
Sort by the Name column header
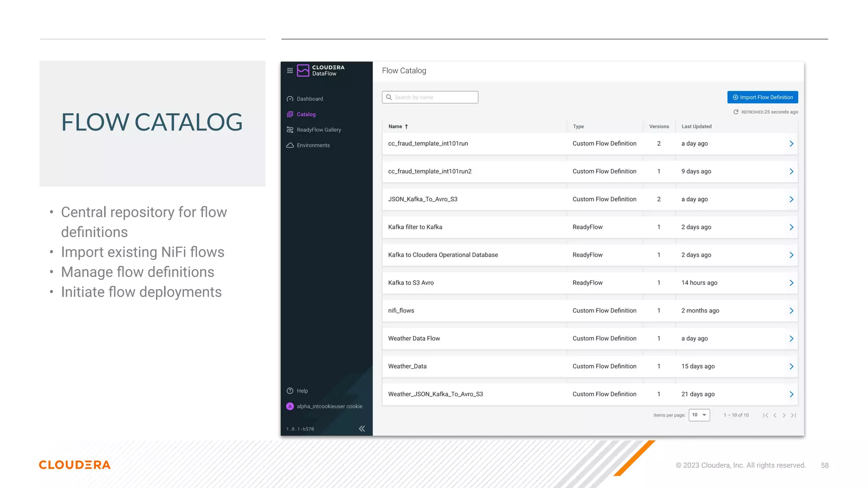click(x=395, y=127)
